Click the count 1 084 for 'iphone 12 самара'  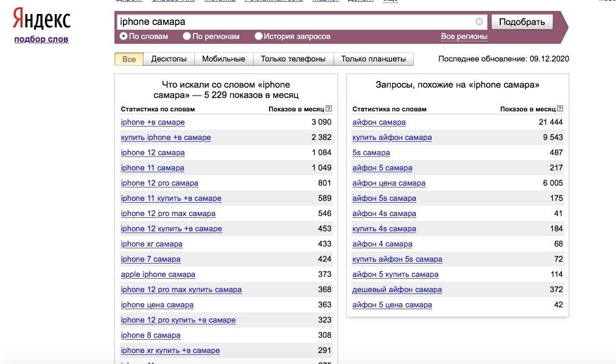322,153
